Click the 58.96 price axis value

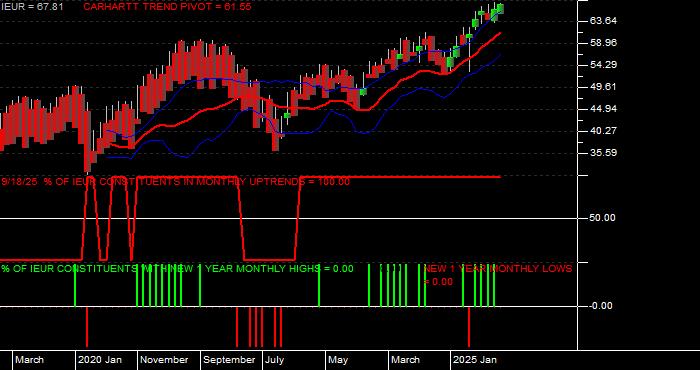[x=603, y=43]
